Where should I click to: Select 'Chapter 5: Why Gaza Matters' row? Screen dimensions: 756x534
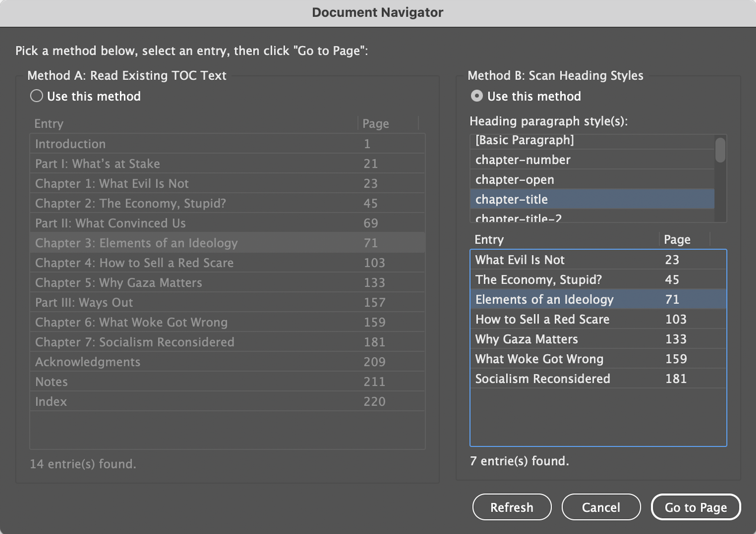coord(227,282)
